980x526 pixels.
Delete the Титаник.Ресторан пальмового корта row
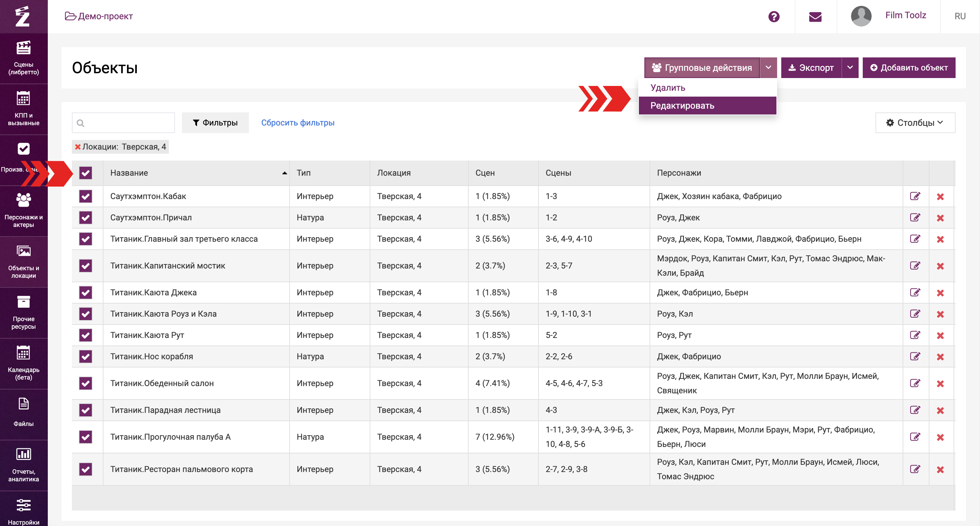(x=940, y=470)
